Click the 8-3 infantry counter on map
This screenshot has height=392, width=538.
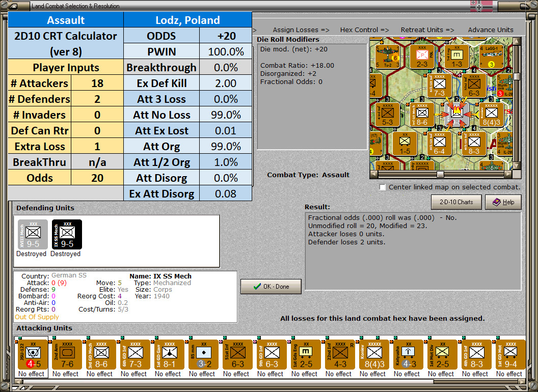[x=474, y=144]
